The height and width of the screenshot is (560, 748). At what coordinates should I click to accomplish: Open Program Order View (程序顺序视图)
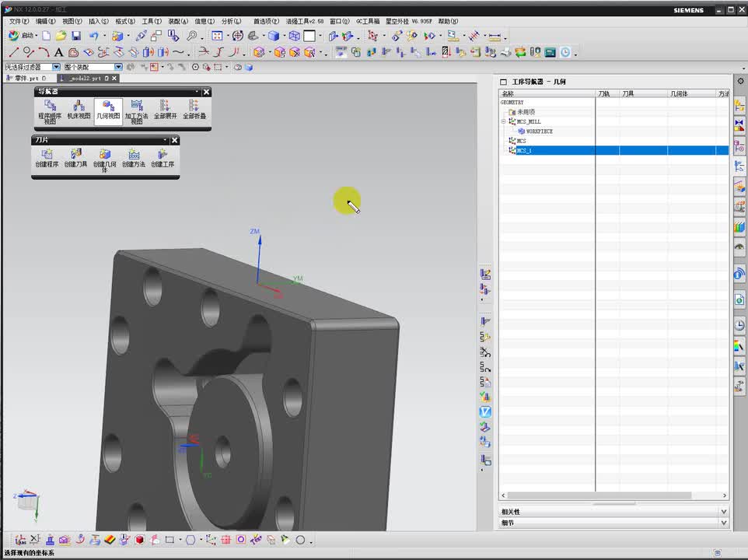coord(50,112)
